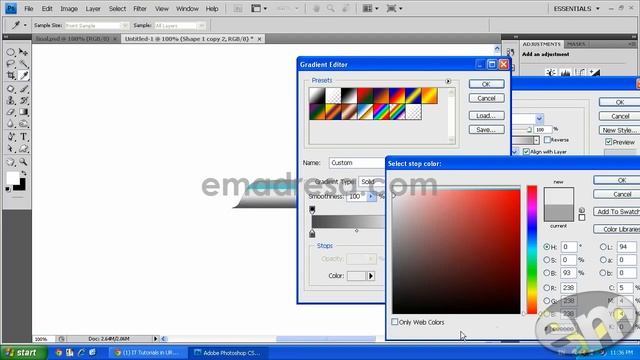Select the Pen tool
This screenshot has width=640, height=360.
coord(11,137)
